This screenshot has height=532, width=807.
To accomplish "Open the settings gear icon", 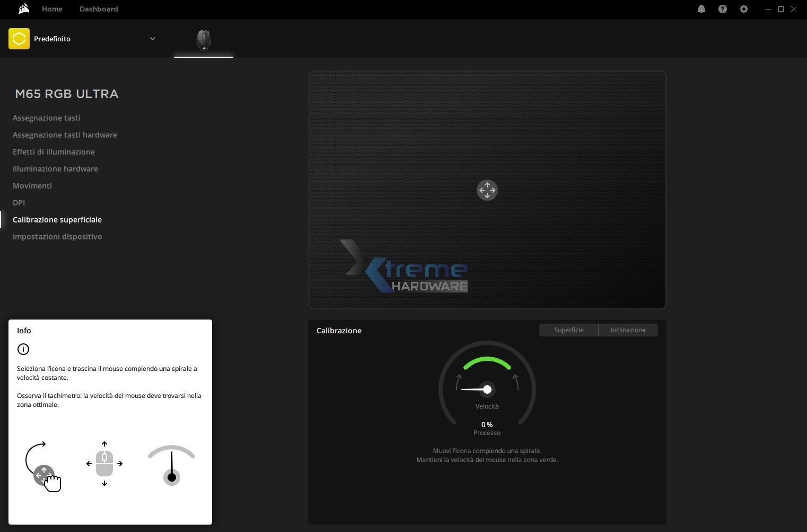I will tap(744, 9).
